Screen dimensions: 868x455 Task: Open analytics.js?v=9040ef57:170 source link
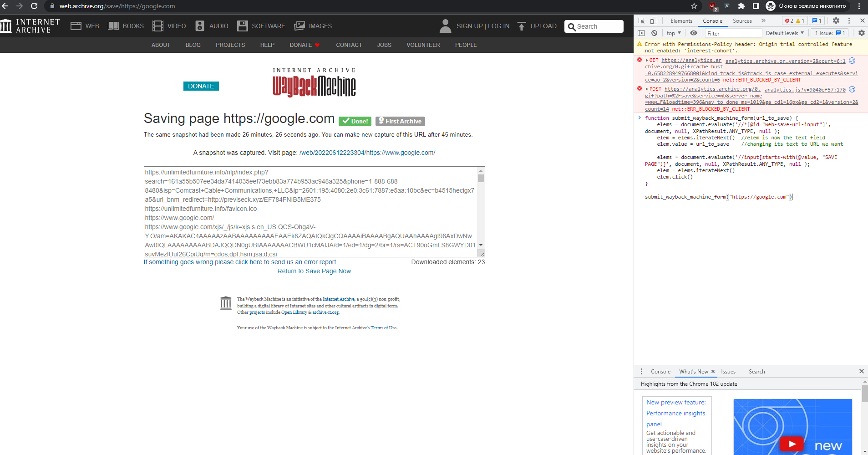point(805,90)
